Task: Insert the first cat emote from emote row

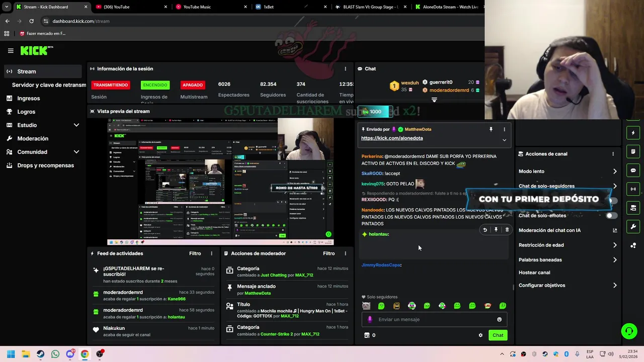Action: [x=366, y=306]
